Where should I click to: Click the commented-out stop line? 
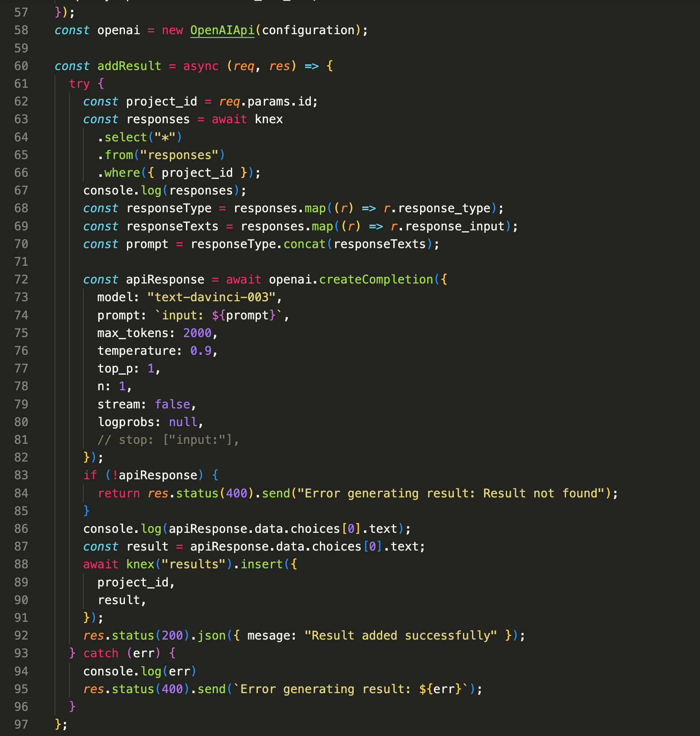pos(168,440)
